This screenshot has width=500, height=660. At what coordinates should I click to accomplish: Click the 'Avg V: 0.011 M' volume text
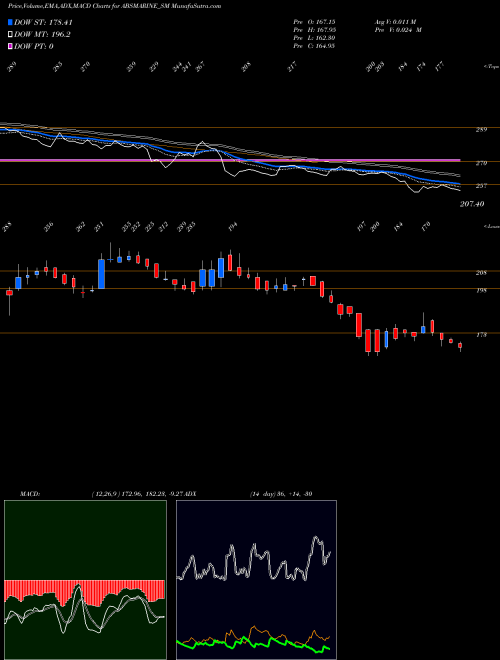click(x=395, y=21)
